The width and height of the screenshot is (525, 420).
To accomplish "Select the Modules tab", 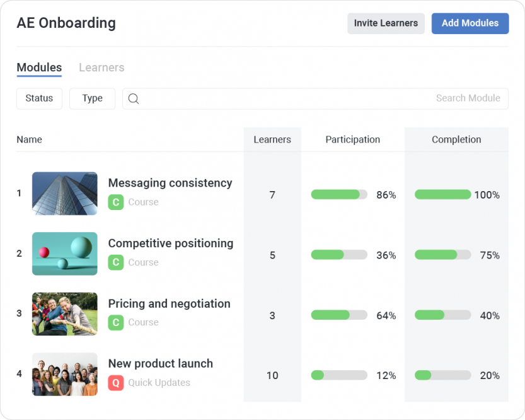I will (39, 67).
